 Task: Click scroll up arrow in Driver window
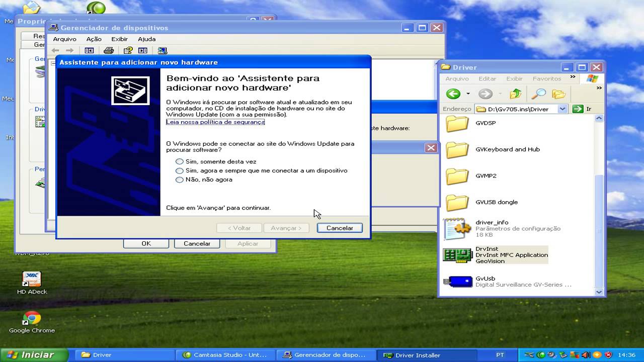(599, 119)
